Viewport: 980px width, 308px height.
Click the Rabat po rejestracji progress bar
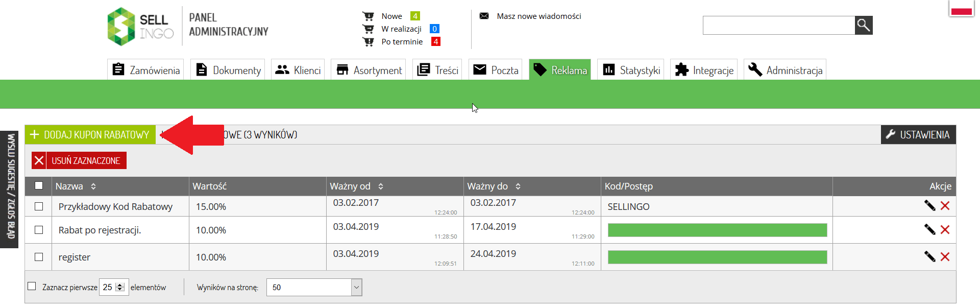[x=717, y=230]
